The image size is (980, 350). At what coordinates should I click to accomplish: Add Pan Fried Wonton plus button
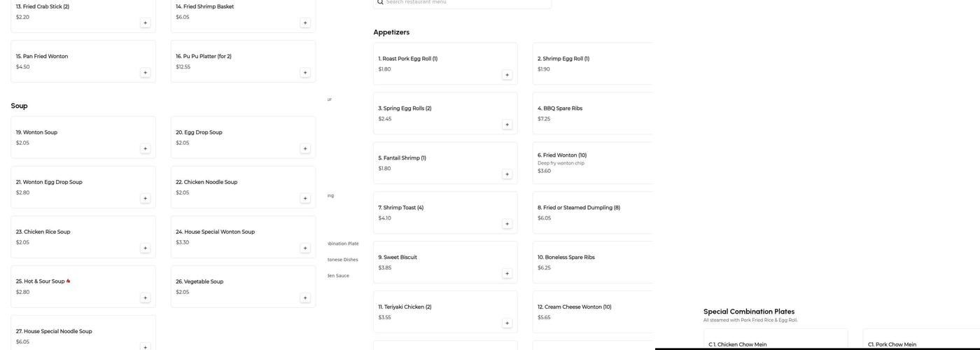145,73
